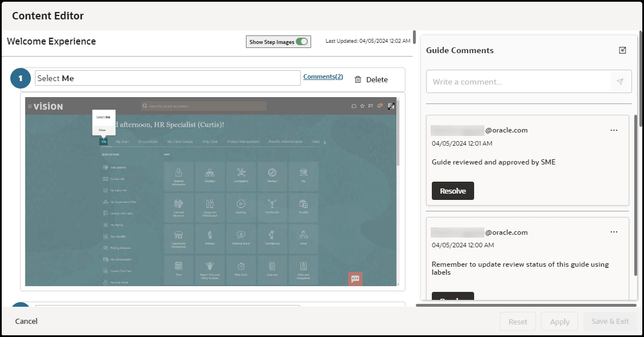Image resolution: width=644 pixels, height=337 pixels.
Task: Click the Pay app tile icon
Action: [x=304, y=172]
